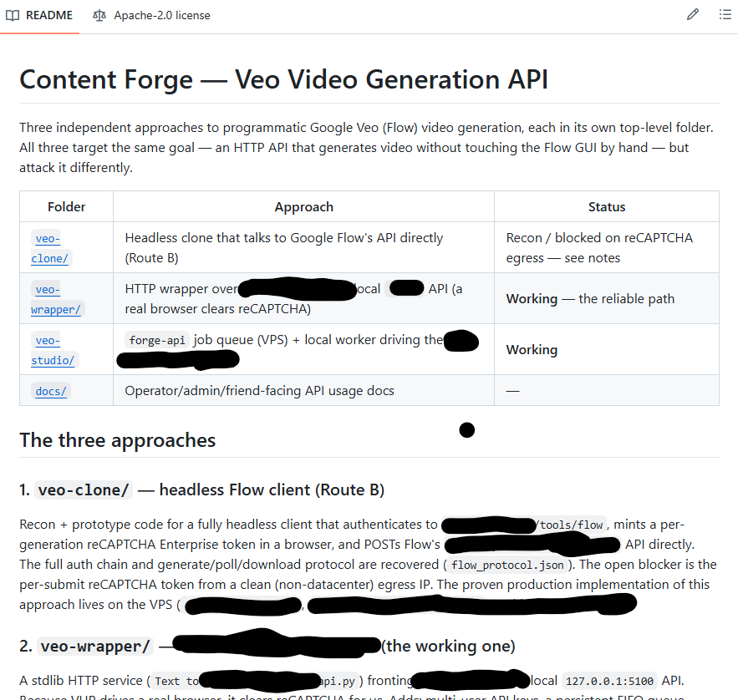Open the veo-studio/ folder link

[53, 351]
